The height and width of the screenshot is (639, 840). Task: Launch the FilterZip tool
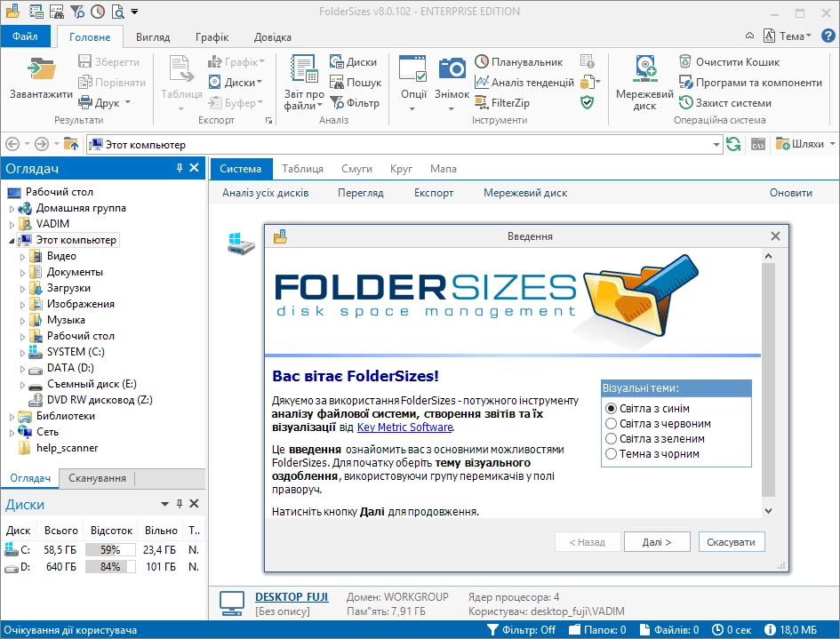(502, 103)
